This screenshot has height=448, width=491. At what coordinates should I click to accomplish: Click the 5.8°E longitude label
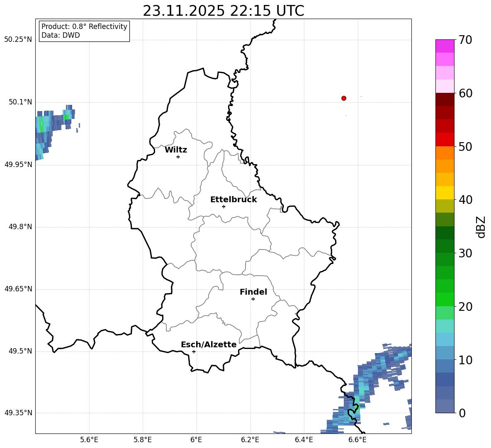coord(143,440)
